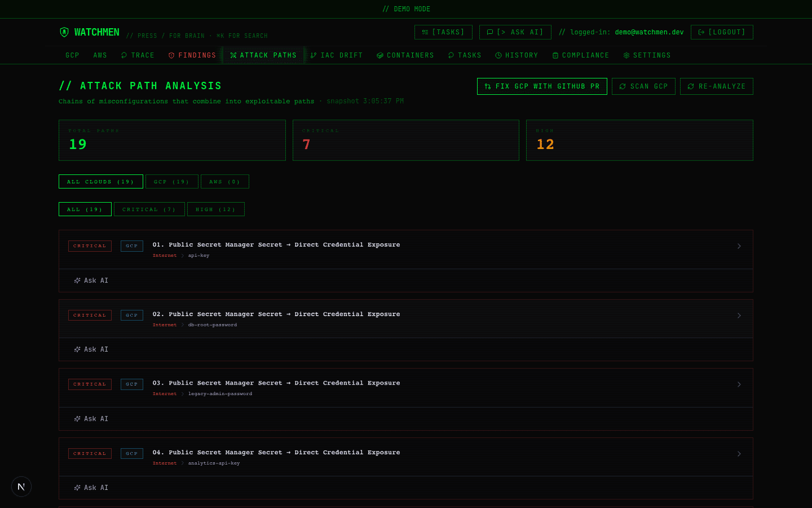Click the demo@watchmen.dev email text
812x508 pixels.
[649, 32]
